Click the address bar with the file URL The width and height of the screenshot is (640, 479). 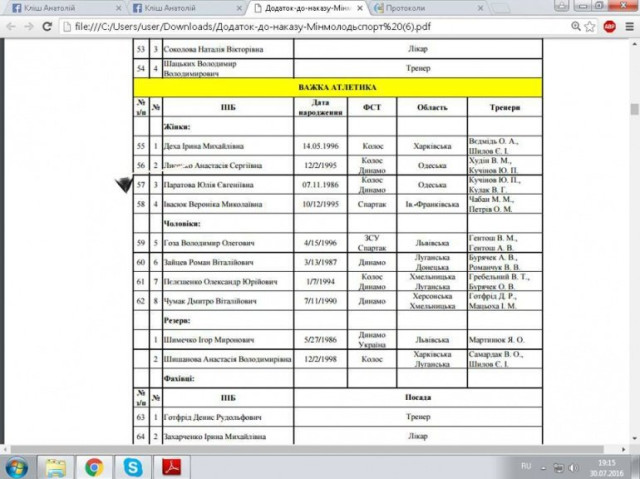click(x=300, y=26)
